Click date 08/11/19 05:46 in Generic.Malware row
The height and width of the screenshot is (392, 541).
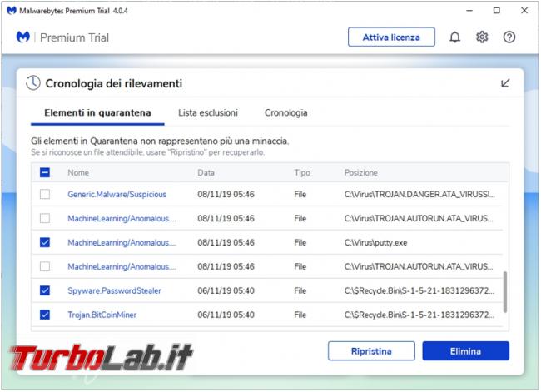tap(226, 194)
